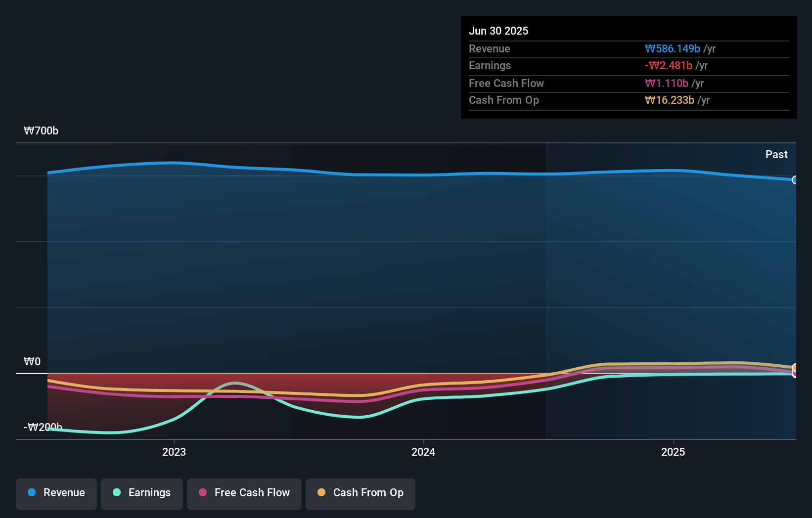Click the orange Cash From Op legend dot
The image size is (812, 518).
coord(321,492)
